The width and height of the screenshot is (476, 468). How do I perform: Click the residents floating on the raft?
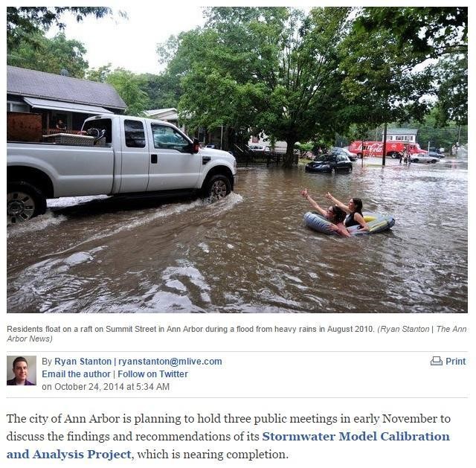pyautogui.click(x=349, y=214)
